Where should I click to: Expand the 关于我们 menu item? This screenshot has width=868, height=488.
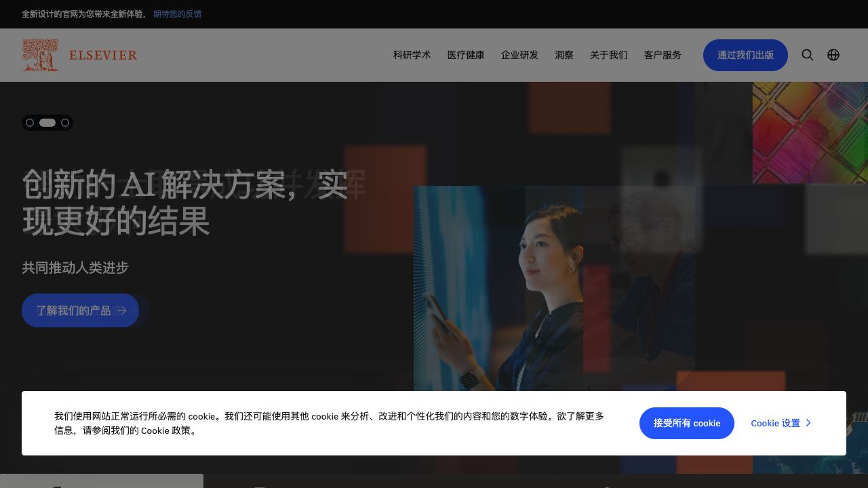(x=608, y=55)
